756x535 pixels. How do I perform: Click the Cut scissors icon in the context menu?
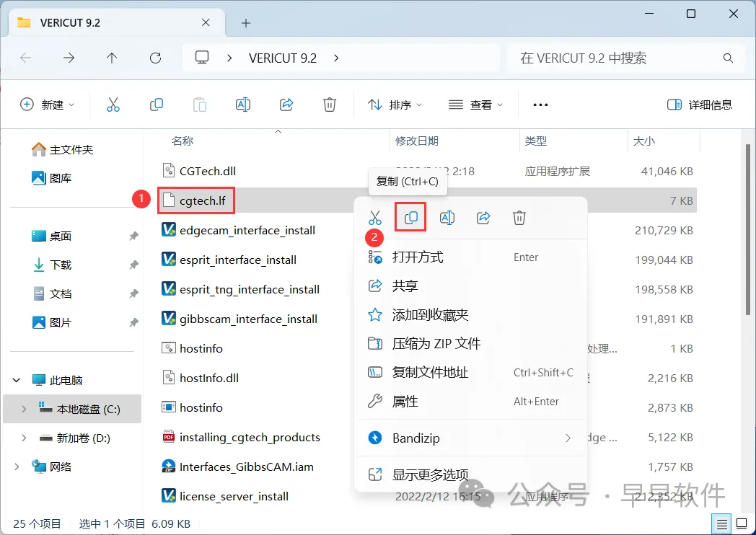click(x=374, y=218)
